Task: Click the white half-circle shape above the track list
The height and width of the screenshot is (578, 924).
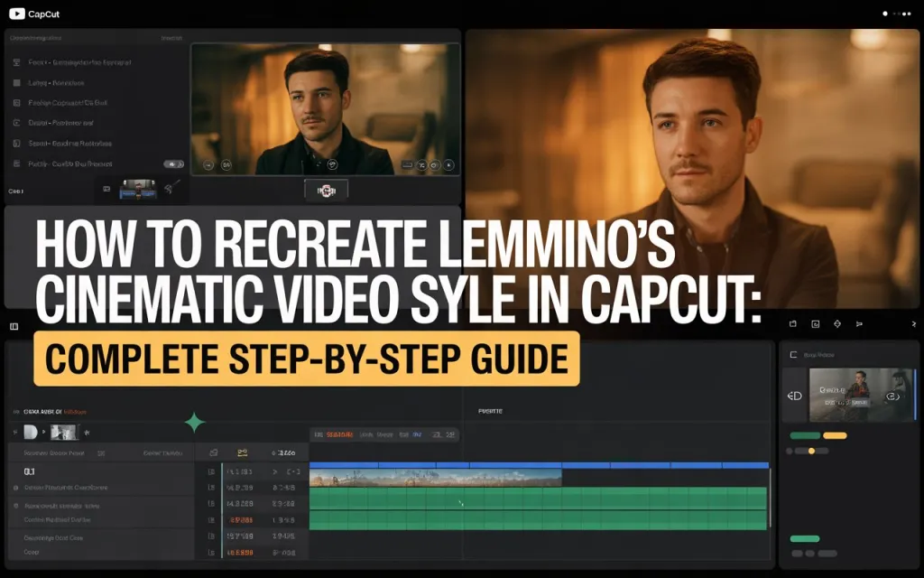Action: tap(31, 433)
